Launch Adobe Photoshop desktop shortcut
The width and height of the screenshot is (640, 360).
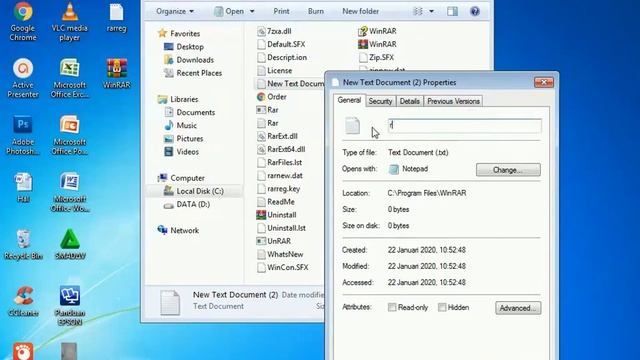click(x=23, y=136)
